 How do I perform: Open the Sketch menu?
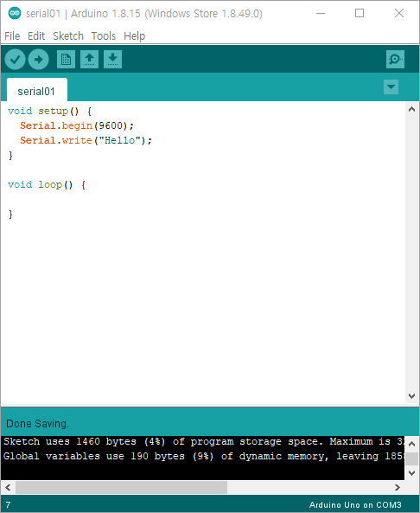coord(68,36)
